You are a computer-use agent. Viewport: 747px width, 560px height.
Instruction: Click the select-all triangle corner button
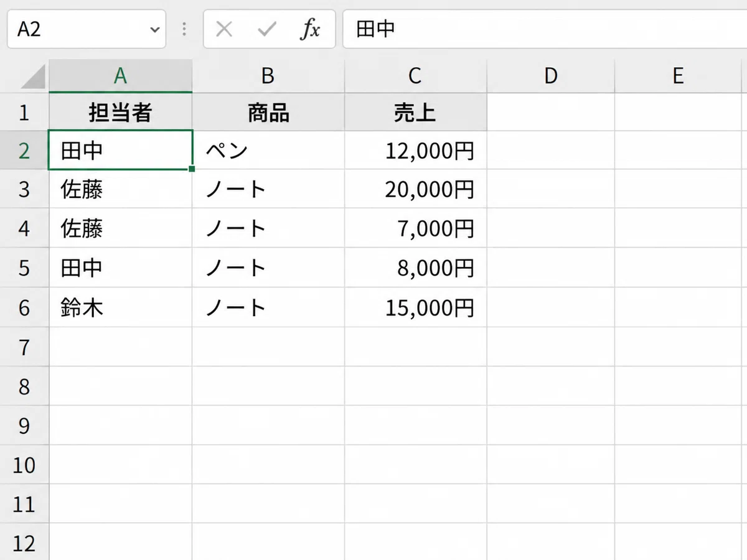tap(34, 76)
